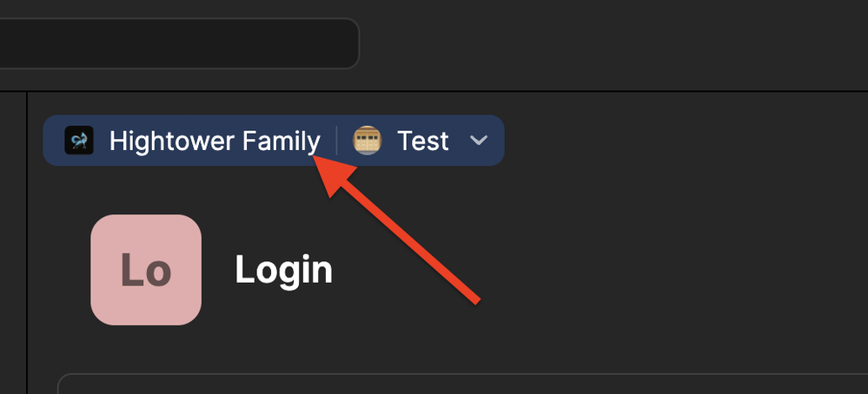The height and width of the screenshot is (394, 868).
Task: Click the dark avatar left of Hightower
Action: [x=78, y=141]
